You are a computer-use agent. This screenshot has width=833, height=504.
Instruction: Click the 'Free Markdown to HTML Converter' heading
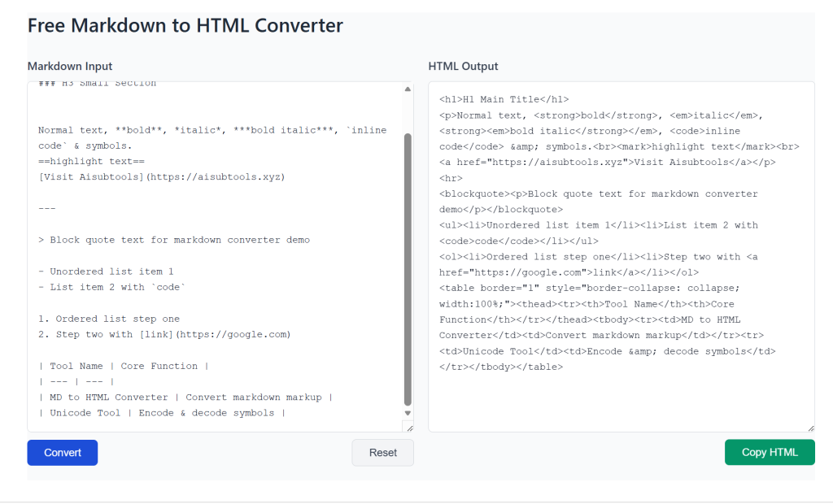tap(185, 25)
